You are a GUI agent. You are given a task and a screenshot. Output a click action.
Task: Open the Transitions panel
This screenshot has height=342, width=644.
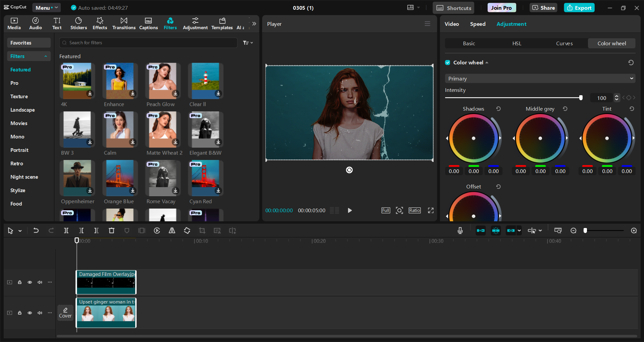[x=123, y=23]
